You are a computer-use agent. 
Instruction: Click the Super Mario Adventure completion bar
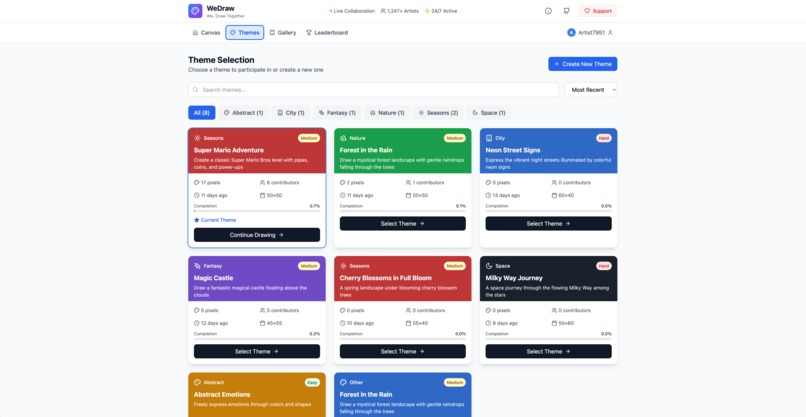[x=257, y=211]
